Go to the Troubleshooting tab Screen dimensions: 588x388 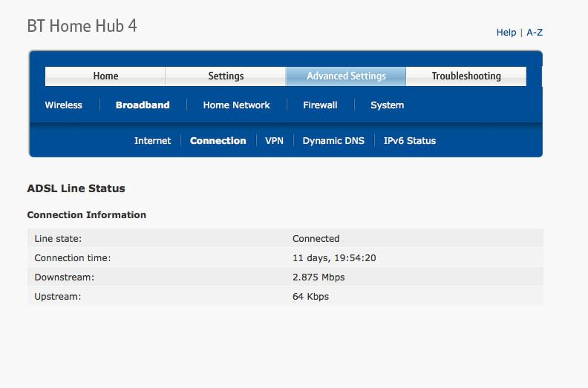(x=466, y=76)
